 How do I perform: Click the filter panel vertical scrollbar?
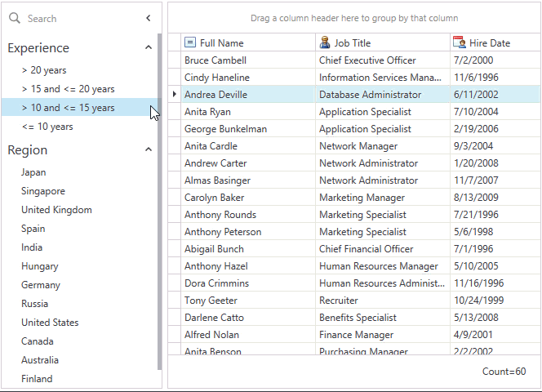[x=159, y=204]
